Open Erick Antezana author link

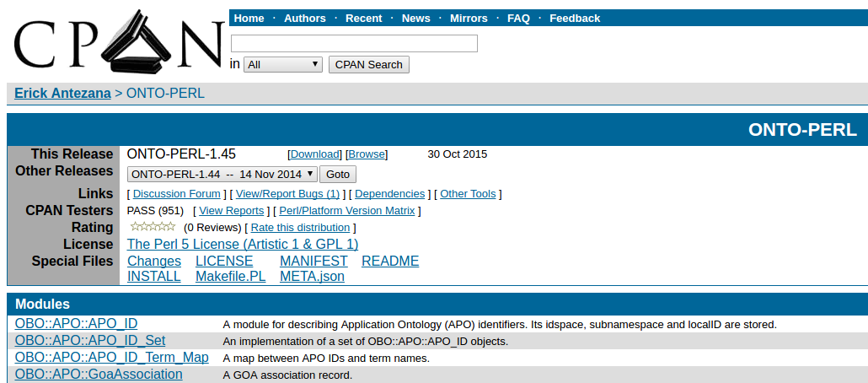62,93
